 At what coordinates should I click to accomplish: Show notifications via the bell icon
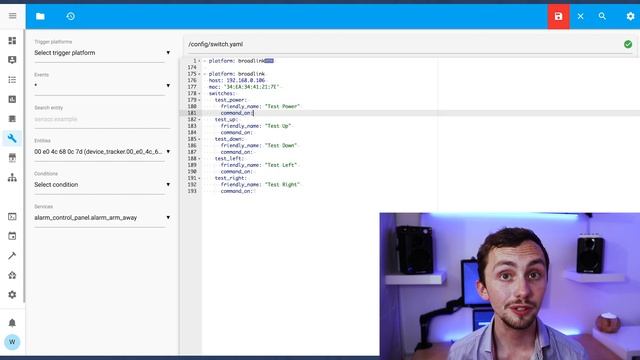click(x=12, y=323)
